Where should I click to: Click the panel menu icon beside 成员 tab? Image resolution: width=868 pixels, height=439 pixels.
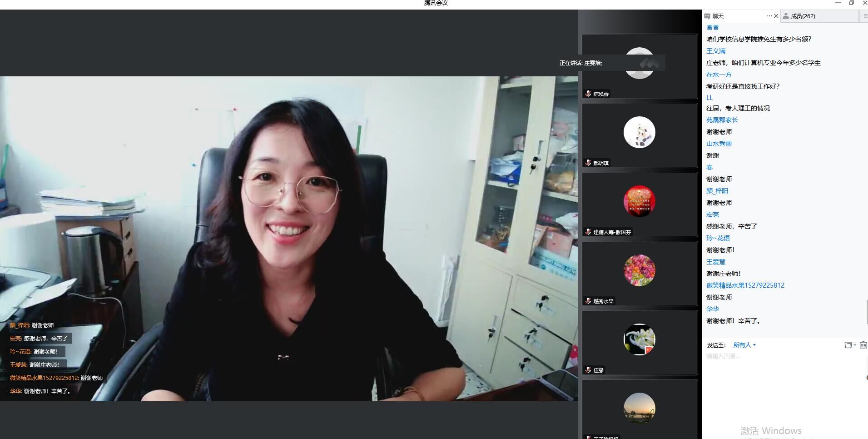click(x=864, y=16)
